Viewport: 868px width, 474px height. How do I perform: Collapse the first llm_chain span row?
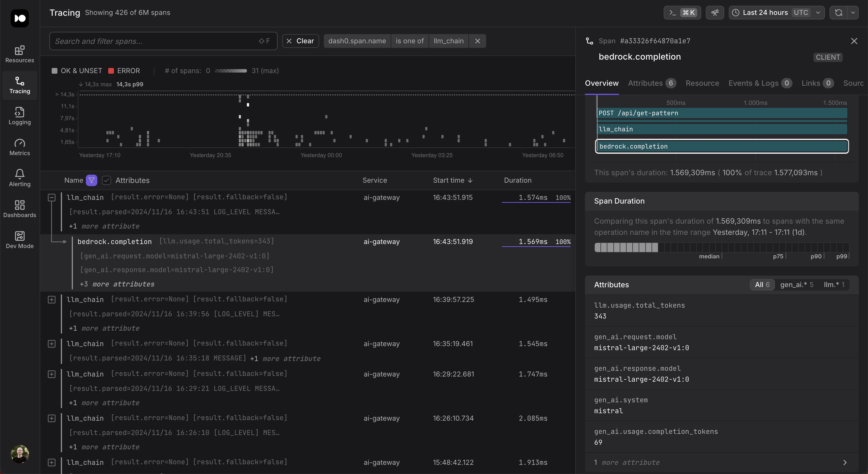pyautogui.click(x=52, y=198)
